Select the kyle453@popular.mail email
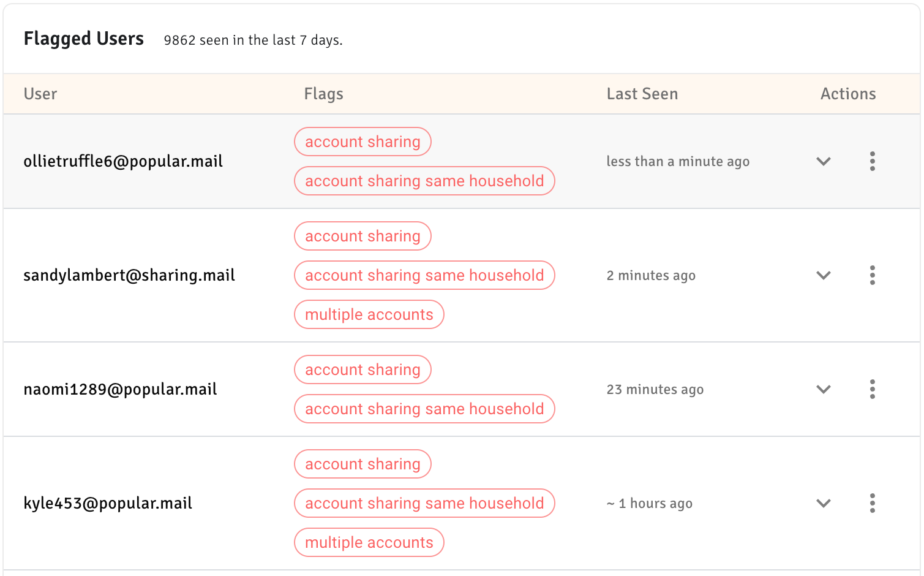The width and height of the screenshot is (924, 576). click(x=108, y=503)
